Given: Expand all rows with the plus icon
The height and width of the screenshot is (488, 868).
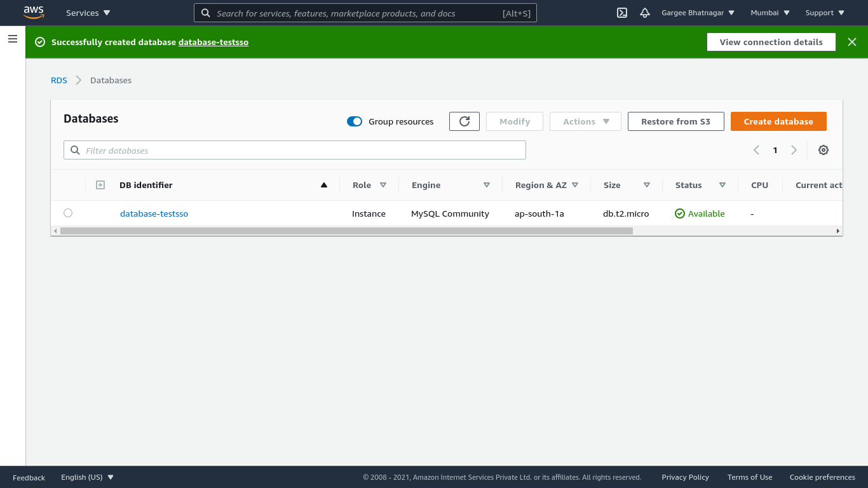Looking at the screenshot, I should tap(100, 185).
